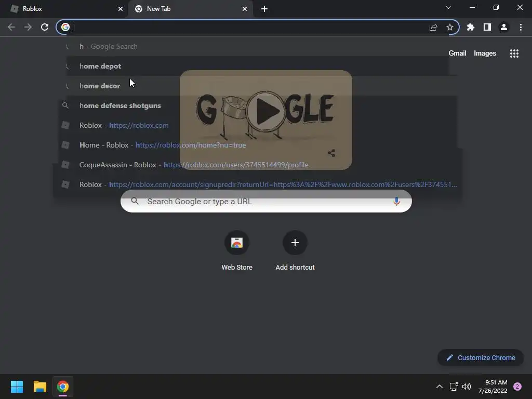Click the browser back arrow
This screenshot has height=399, width=532.
click(x=11, y=27)
